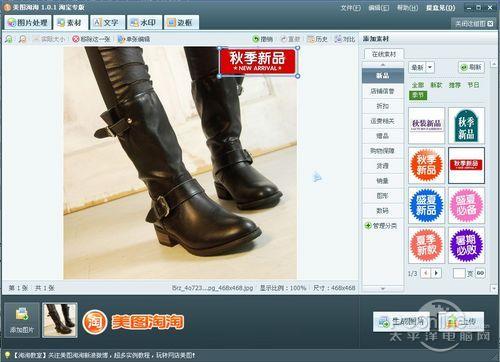
Task: Click the GO button beside page input
Action: (480, 273)
